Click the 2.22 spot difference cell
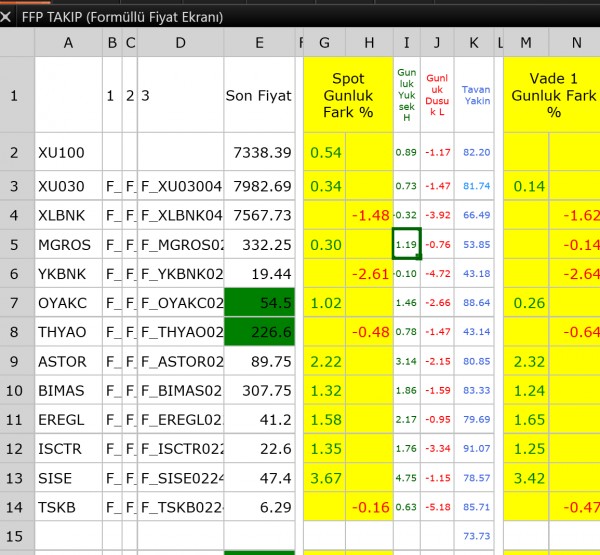 tap(324, 361)
